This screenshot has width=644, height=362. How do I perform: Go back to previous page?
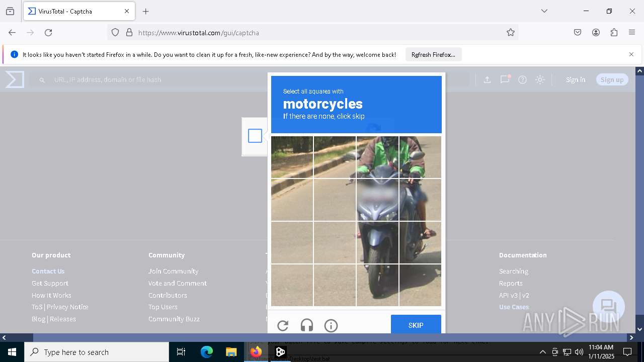tap(12, 33)
